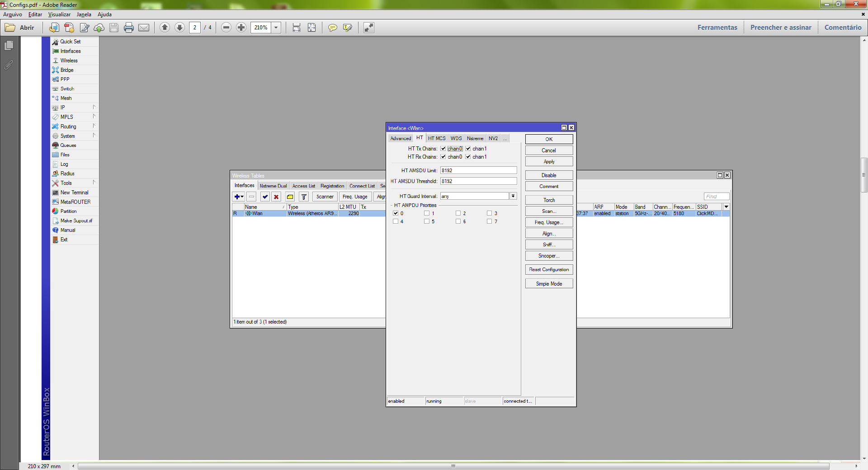
Task: Open the zoom level dropdown
Action: [276, 28]
